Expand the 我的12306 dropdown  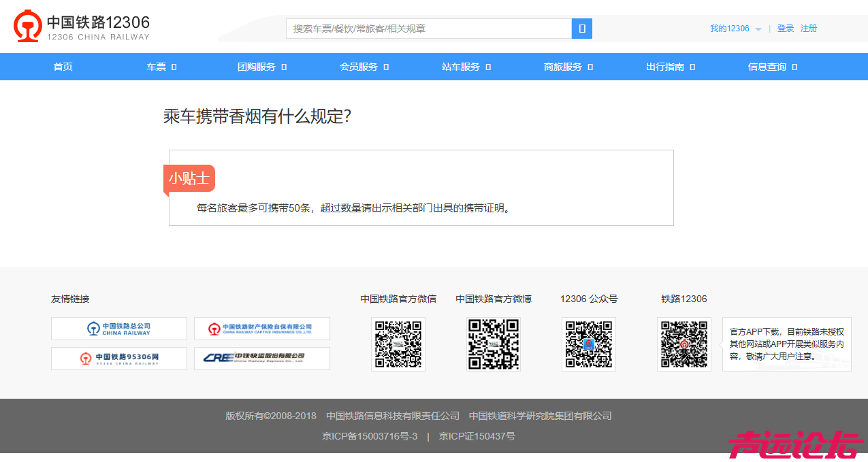pyautogui.click(x=735, y=29)
